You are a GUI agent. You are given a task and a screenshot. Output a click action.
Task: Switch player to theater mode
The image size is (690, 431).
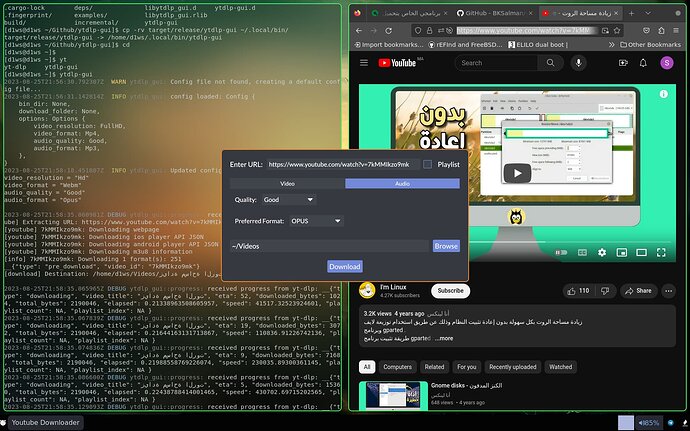pos(641,252)
